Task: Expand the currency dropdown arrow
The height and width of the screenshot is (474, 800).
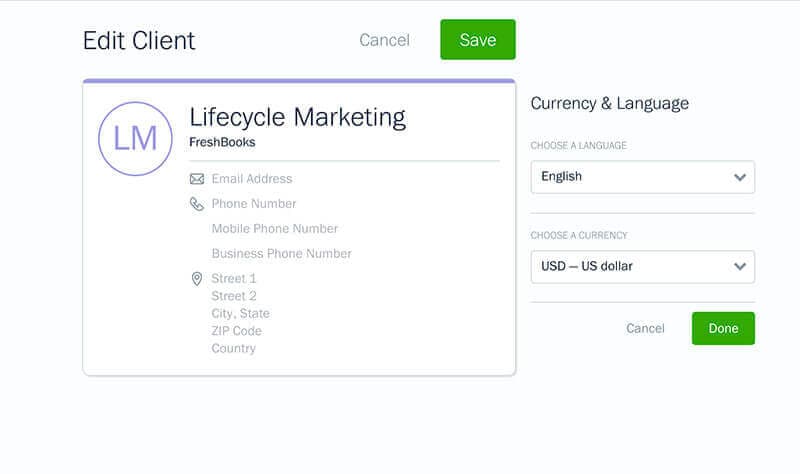Action: 740,267
